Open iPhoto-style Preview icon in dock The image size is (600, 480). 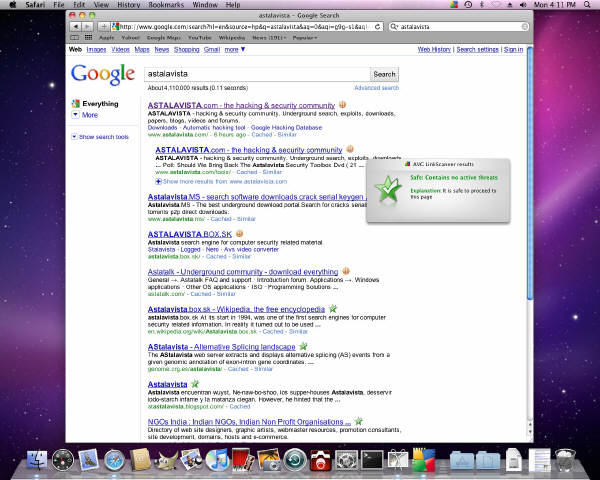pyautogui.click(x=191, y=459)
